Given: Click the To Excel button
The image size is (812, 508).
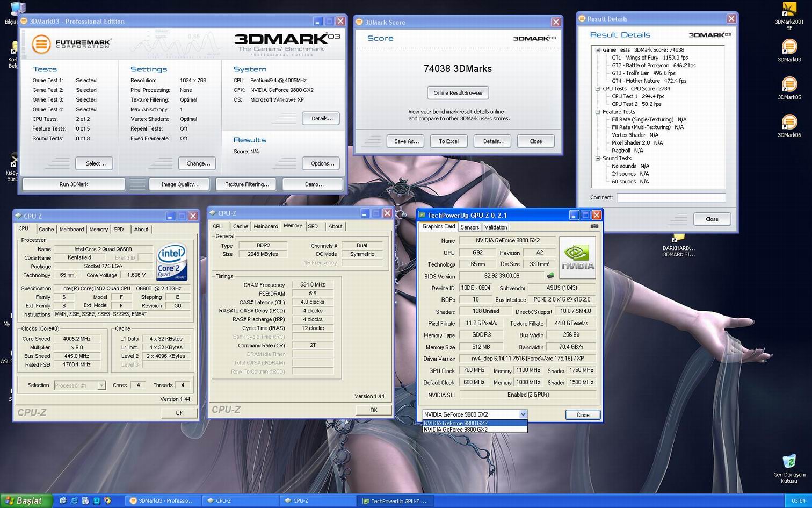Looking at the screenshot, I should (448, 141).
